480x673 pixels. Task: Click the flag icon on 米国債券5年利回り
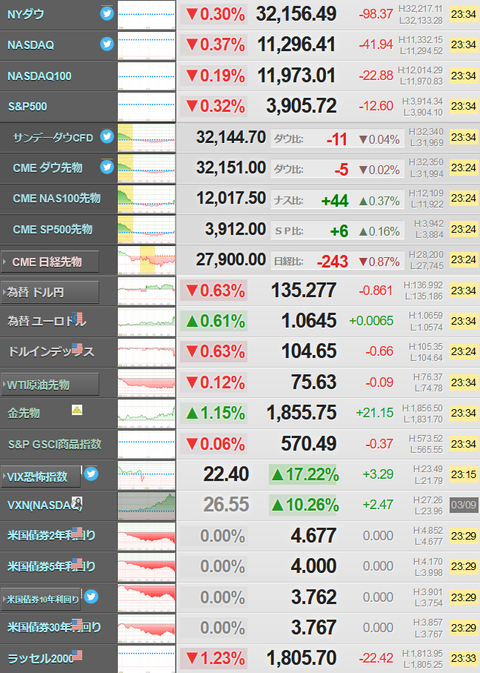[77, 563]
